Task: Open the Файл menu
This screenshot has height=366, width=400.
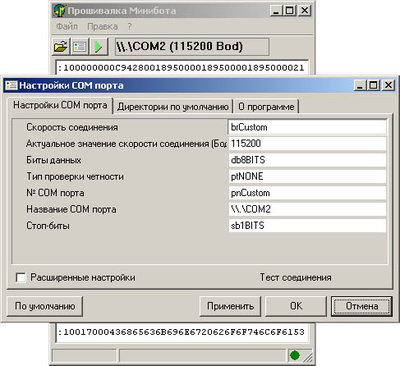Action: point(67,26)
